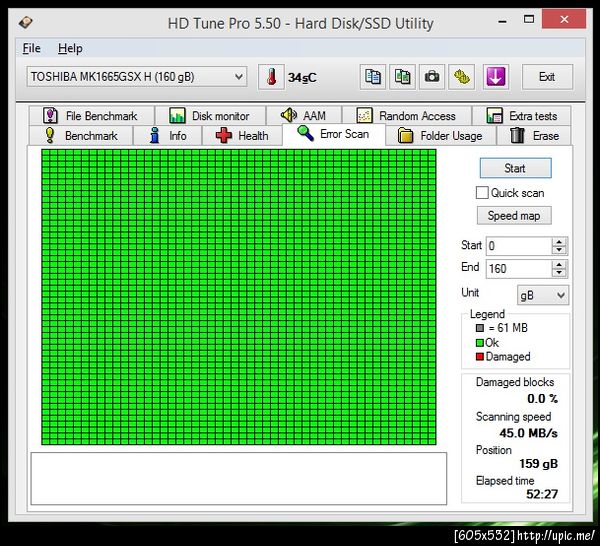Image resolution: width=600 pixels, height=546 pixels.
Task: Open the File menu
Action: 31,49
